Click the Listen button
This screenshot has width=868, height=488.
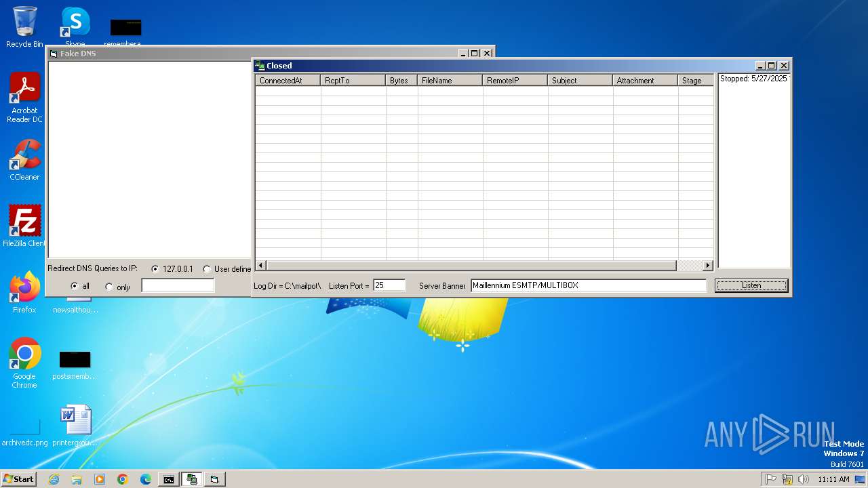[x=751, y=285]
